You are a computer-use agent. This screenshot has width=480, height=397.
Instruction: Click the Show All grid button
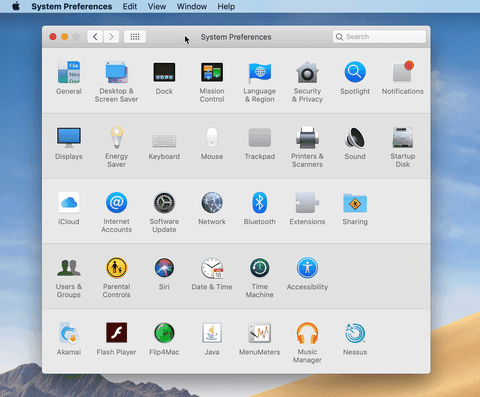(x=135, y=37)
